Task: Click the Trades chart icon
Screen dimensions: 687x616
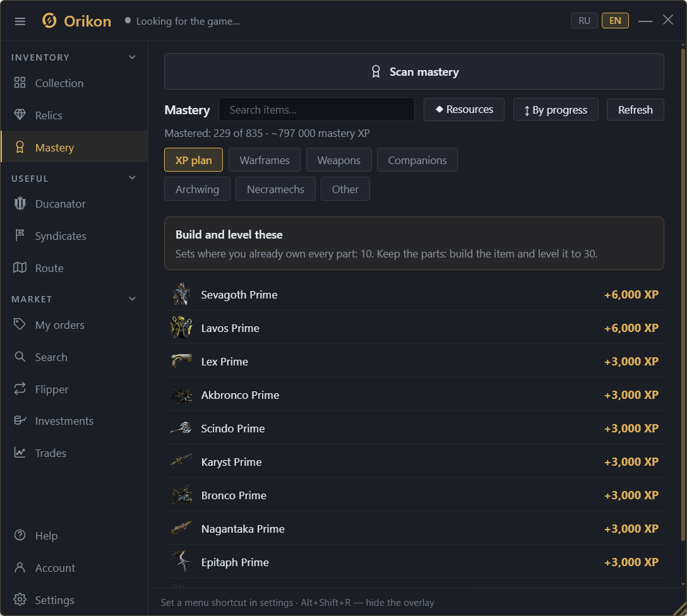Action: 20,453
